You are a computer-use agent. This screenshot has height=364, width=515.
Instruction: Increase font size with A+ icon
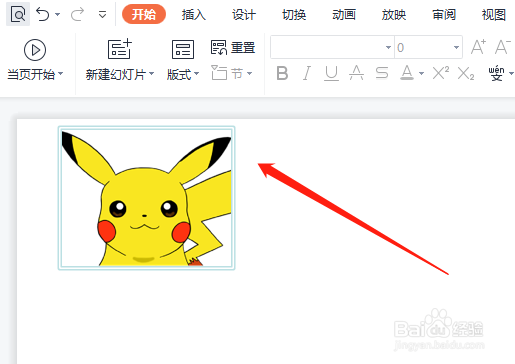[x=478, y=47]
